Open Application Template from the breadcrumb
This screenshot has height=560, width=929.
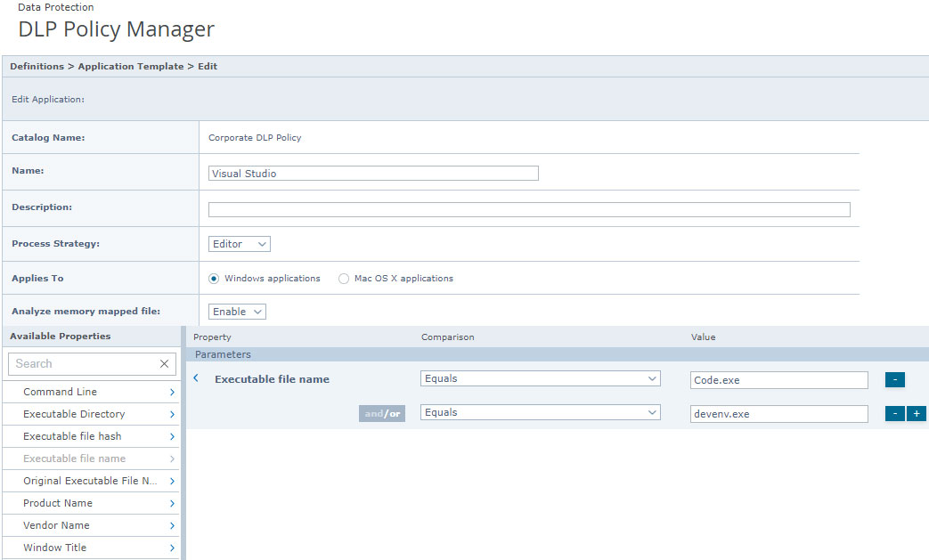pyautogui.click(x=130, y=66)
